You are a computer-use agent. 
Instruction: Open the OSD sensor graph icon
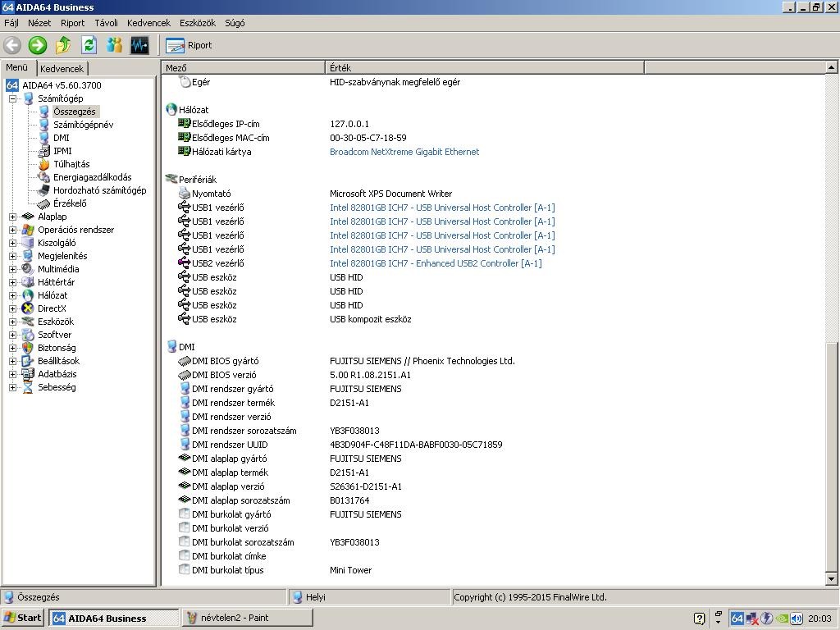click(x=139, y=46)
